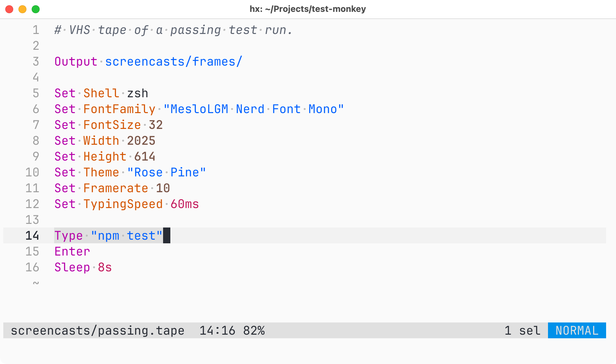Click the window title hx: ~/Projects/test-monkey
The image size is (616, 364).
pyautogui.click(x=308, y=9)
